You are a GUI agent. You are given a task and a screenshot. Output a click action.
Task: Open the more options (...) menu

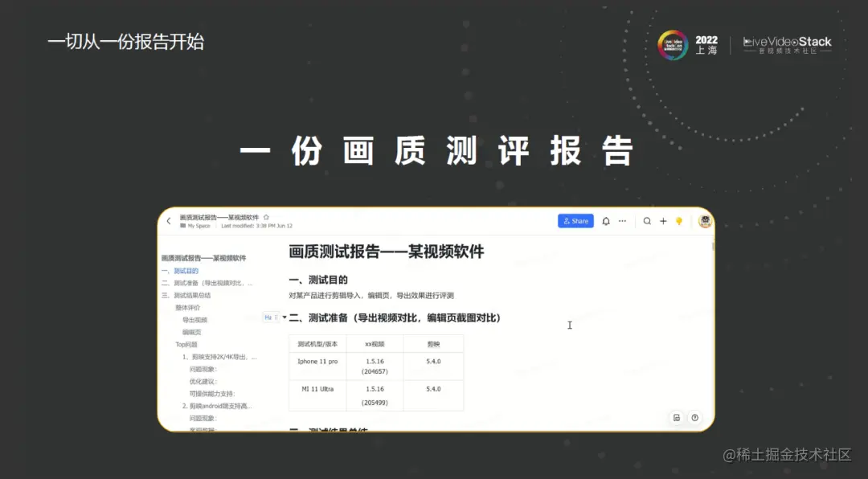(622, 221)
